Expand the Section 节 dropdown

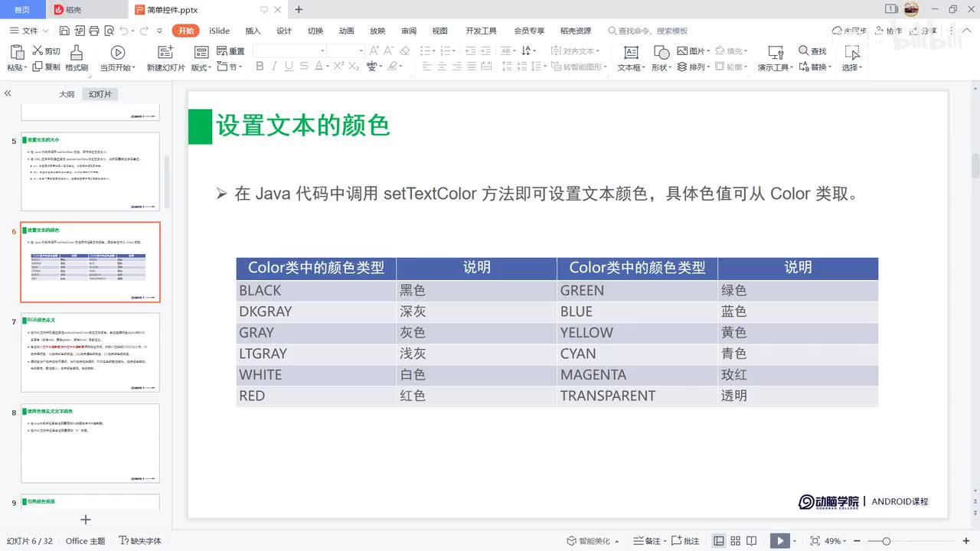click(x=230, y=67)
